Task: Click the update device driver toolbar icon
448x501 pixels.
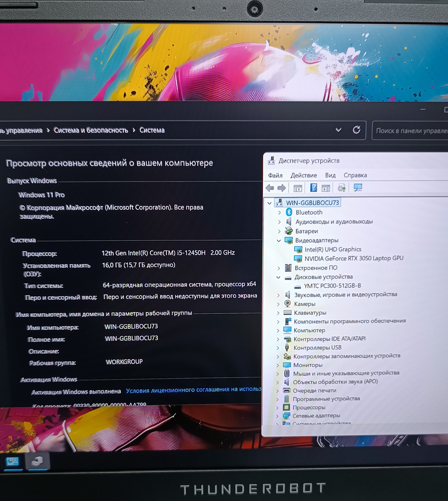Action: (341, 188)
